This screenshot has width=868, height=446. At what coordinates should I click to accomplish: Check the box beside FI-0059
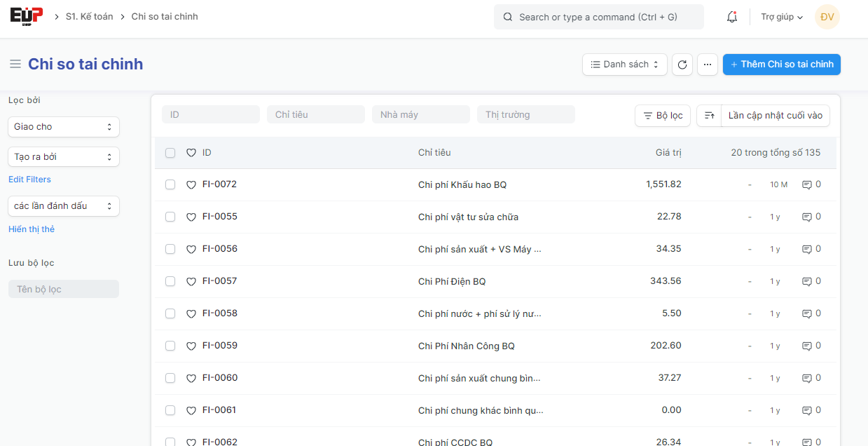tap(170, 346)
